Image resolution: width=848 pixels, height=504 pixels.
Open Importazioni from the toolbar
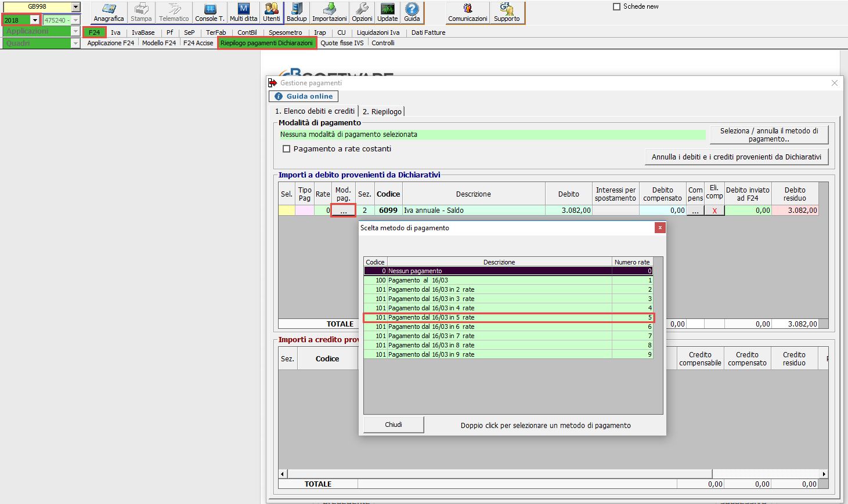click(330, 12)
